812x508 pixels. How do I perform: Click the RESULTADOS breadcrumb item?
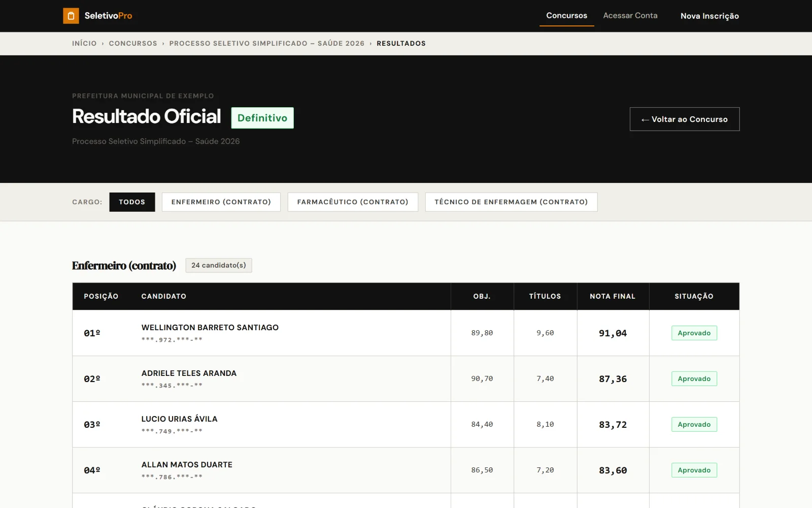[401, 43]
